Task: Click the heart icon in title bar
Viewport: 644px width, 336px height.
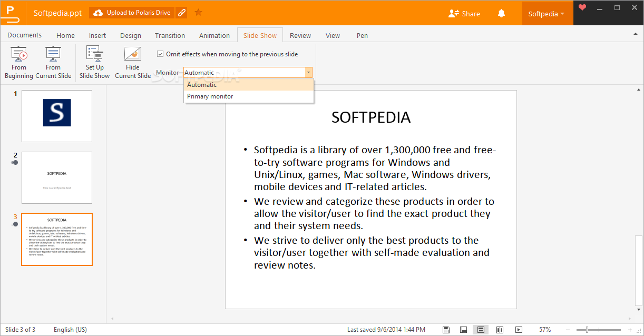Action: click(582, 7)
